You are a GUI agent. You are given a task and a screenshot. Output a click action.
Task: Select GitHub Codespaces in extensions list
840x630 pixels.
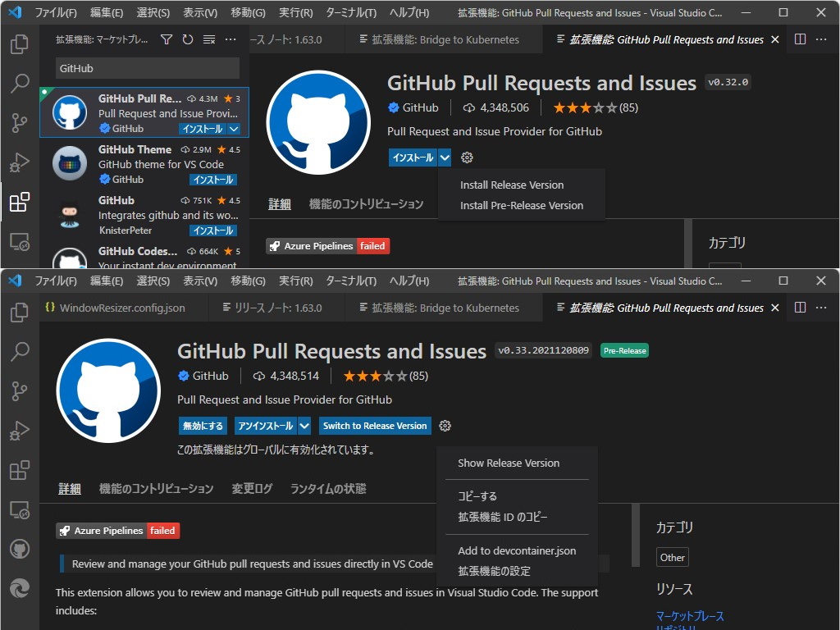144,256
